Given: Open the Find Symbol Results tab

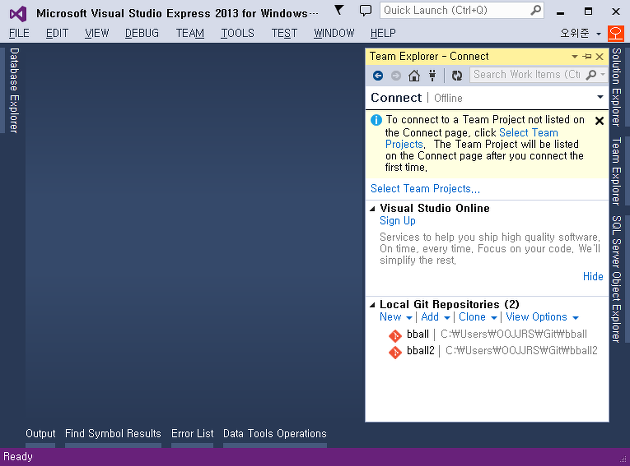Looking at the screenshot, I should pos(113,433).
